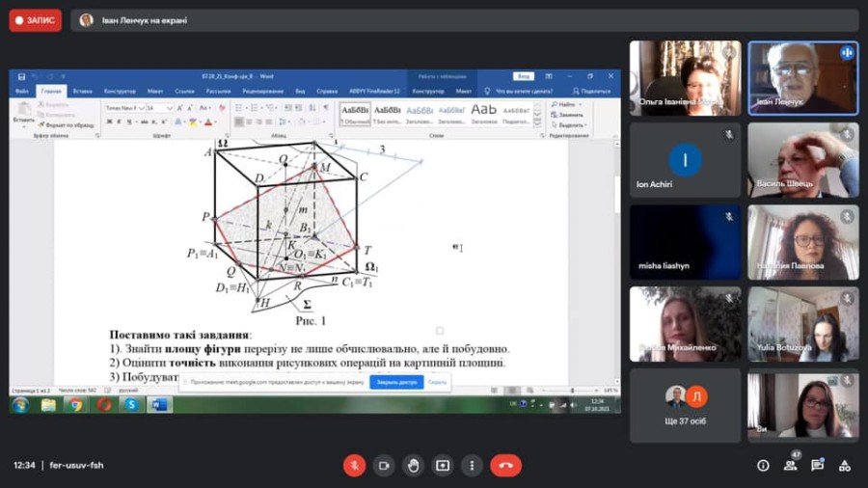Screen dimensions: 868x488
Task: Open meeting details info icon
Action: click(763, 466)
